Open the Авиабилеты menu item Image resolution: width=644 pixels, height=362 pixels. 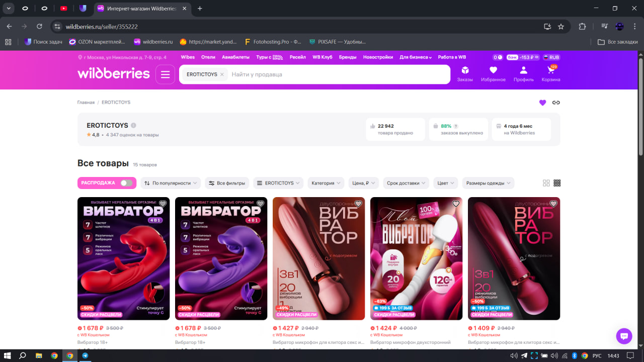click(236, 57)
